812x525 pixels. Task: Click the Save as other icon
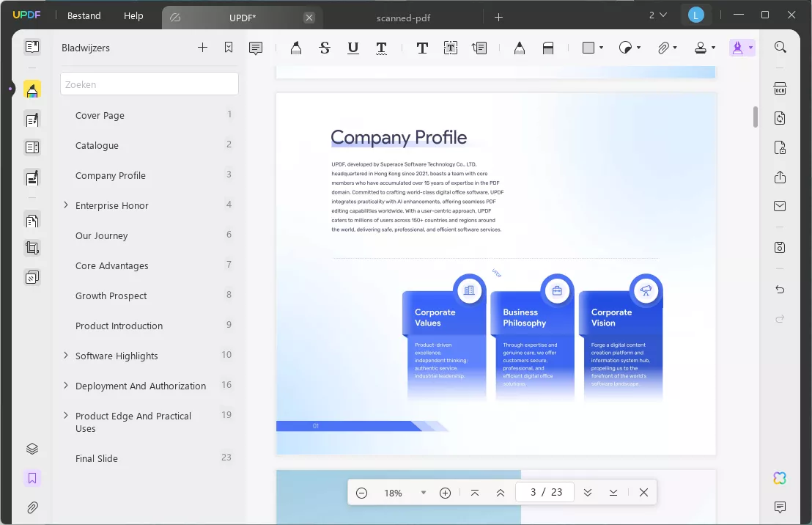tap(780, 248)
